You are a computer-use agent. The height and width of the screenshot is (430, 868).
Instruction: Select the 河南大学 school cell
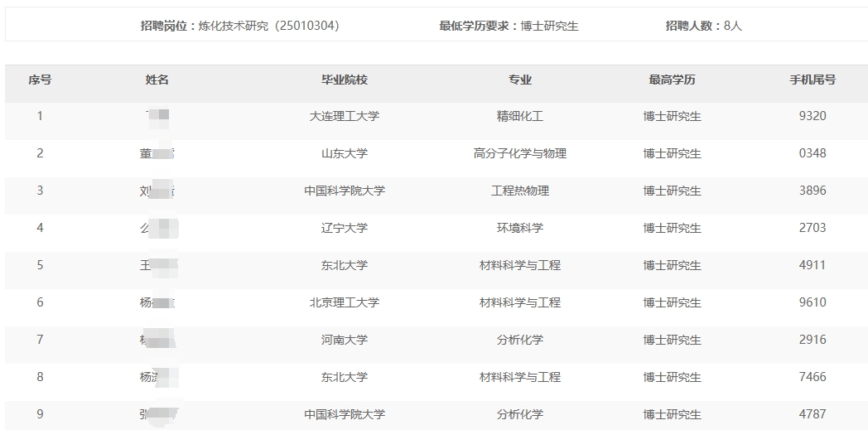[344, 340]
